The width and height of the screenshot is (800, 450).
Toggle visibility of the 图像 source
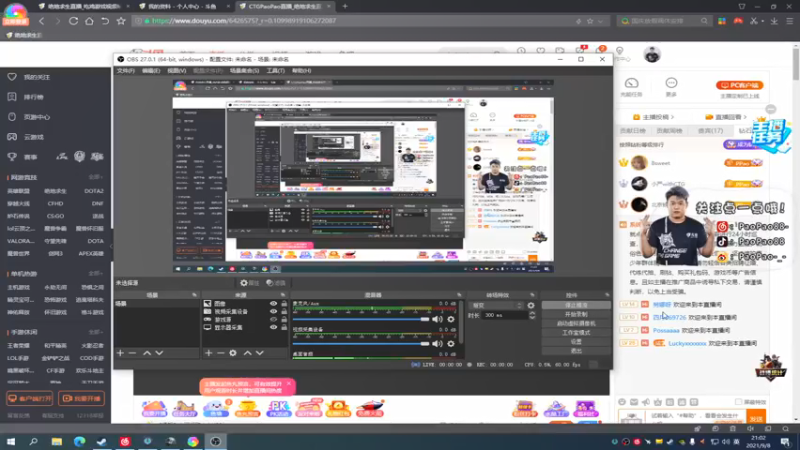[273, 304]
